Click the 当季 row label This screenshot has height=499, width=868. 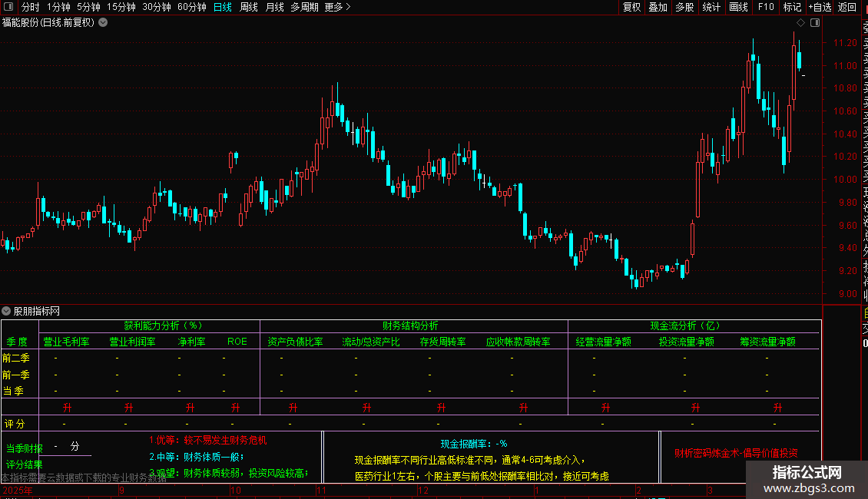13,391
